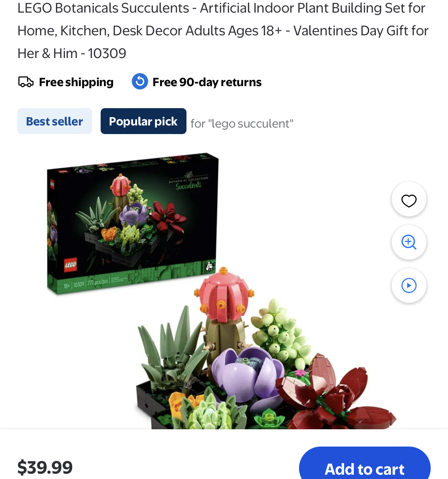This screenshot has width=448, height=479.
Task: Click the Add to cart button
Action: (x=365, y=465)
